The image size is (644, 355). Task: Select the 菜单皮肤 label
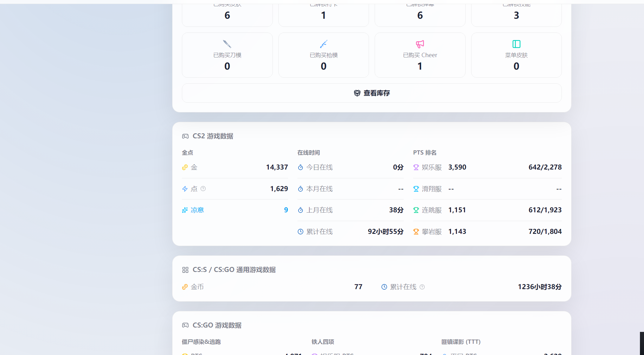tap(516, 55)
